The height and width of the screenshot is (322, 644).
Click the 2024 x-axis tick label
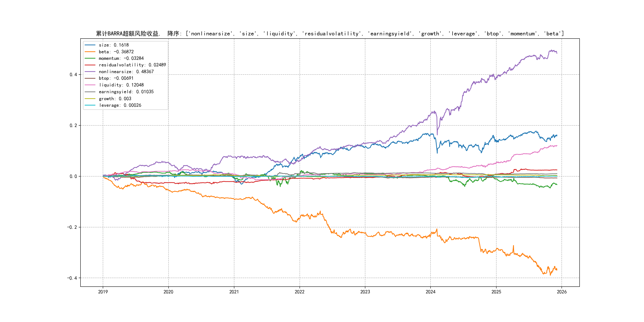click(x=431, y=292)
